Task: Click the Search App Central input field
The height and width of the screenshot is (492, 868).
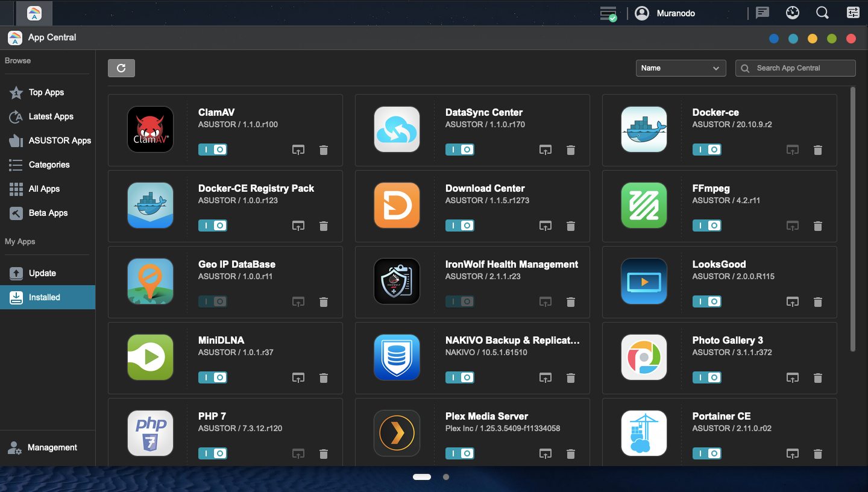Action: pos(796,68)
